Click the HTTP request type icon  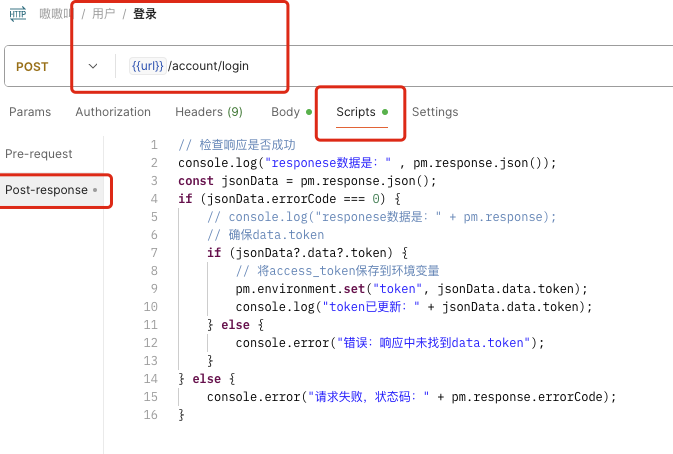[17, 14]
